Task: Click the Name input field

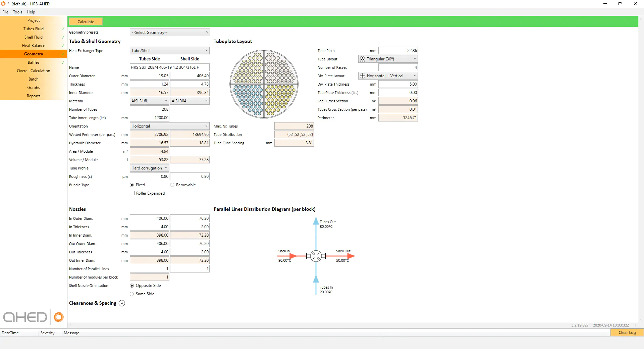Action: [170, 67]
